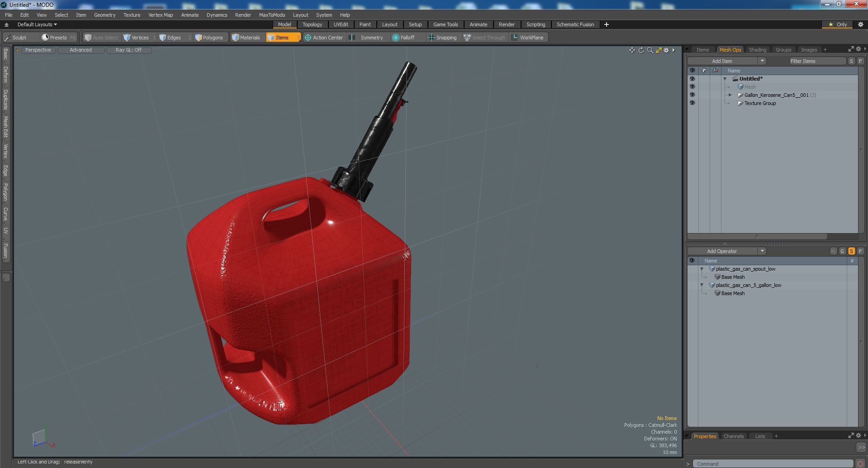Screen dimensions: 868x468
Task: Toggle the H filter in Mesh Ops
Action: click(x=833, y=251)
